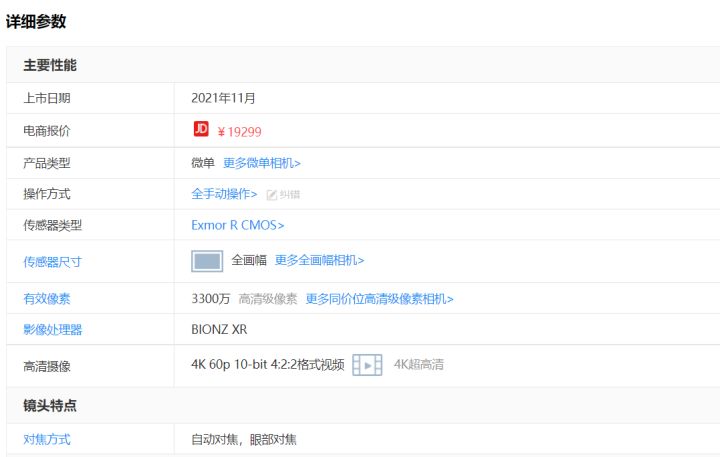
Task: Click the 影像处理器 label link
Action: click(52, 330)
